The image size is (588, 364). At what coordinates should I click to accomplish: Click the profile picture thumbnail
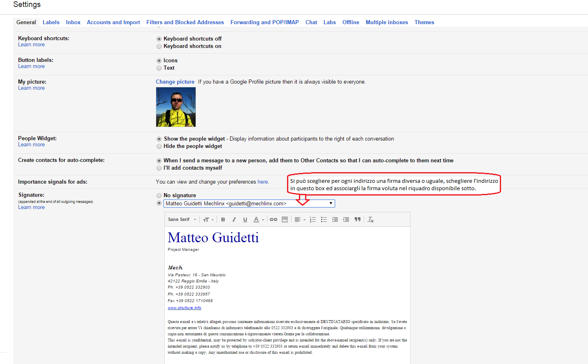(x=176, y=107)
